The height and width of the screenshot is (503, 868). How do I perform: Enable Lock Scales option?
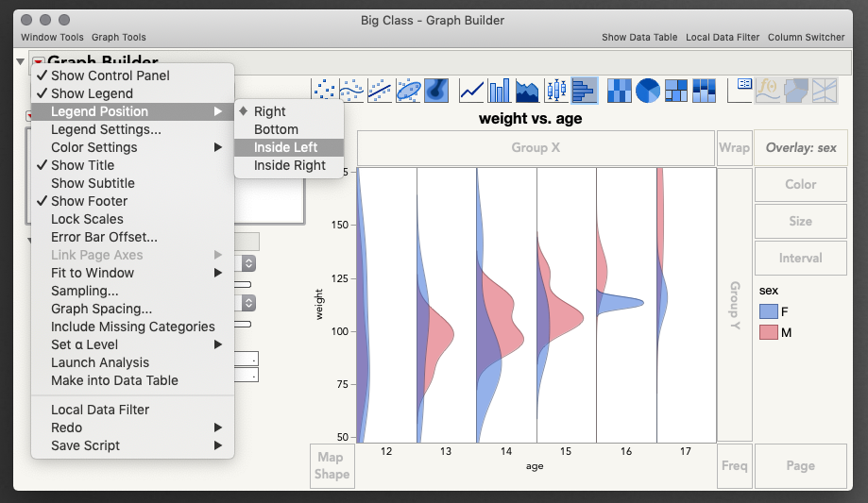(133, 219)
